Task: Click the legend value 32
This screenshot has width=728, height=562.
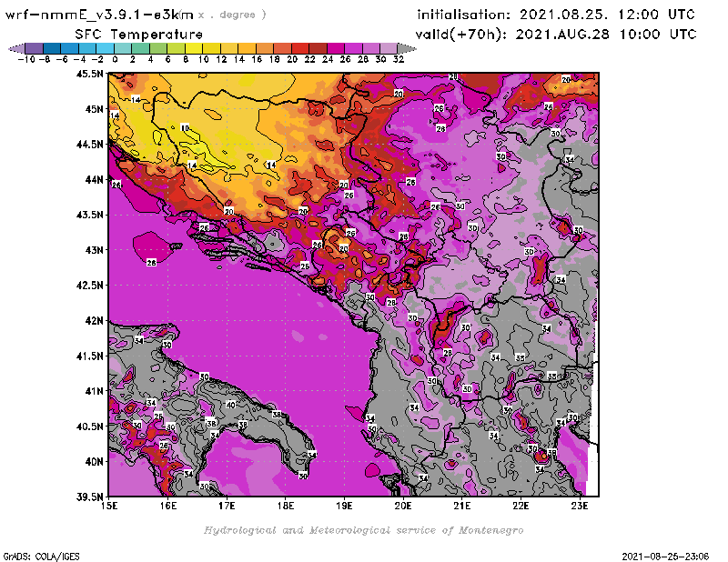Action: (399, 59)
